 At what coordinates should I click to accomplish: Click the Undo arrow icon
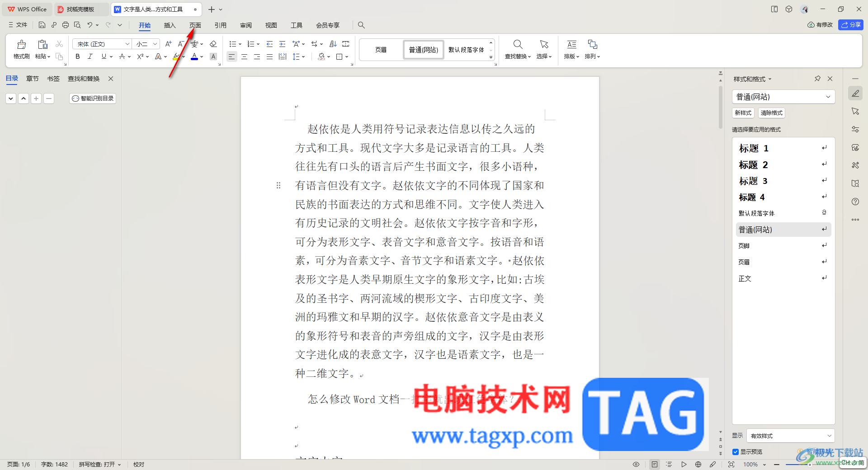click(90, 25)
